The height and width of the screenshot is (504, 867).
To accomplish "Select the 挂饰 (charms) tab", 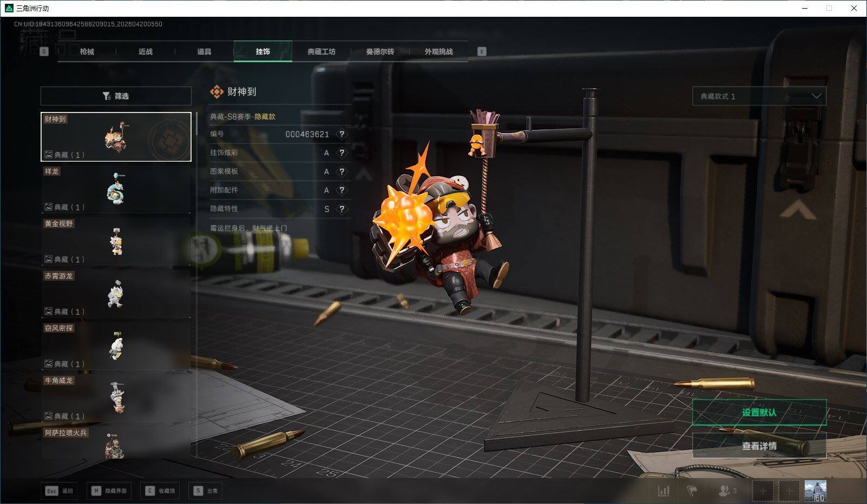I will point(263,51).
